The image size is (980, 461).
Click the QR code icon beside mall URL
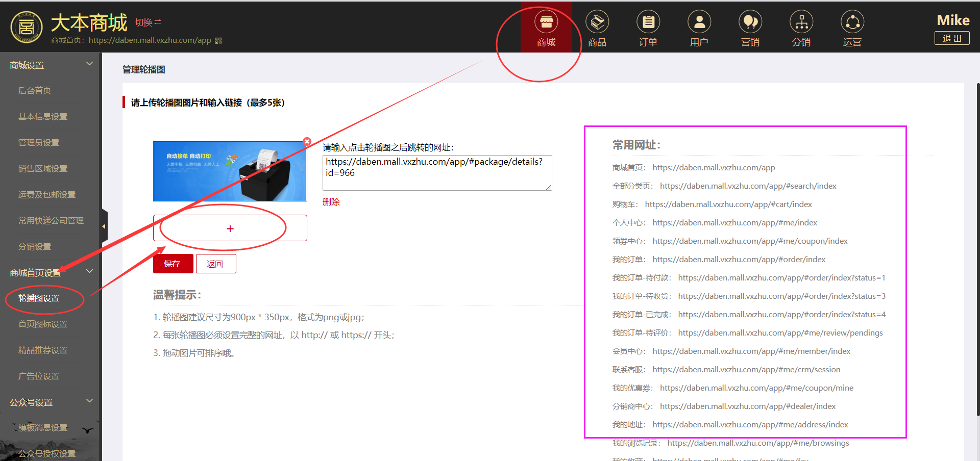click(218, 41)
